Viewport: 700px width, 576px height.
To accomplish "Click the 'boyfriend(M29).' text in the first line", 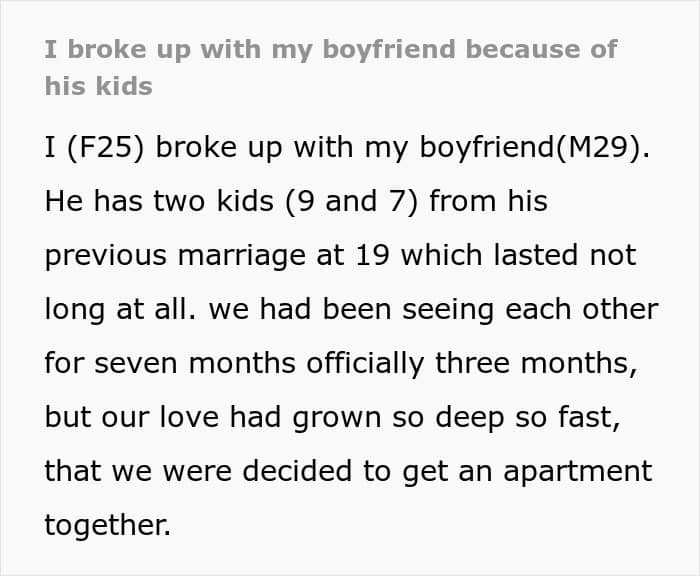I will click(534, 147).
